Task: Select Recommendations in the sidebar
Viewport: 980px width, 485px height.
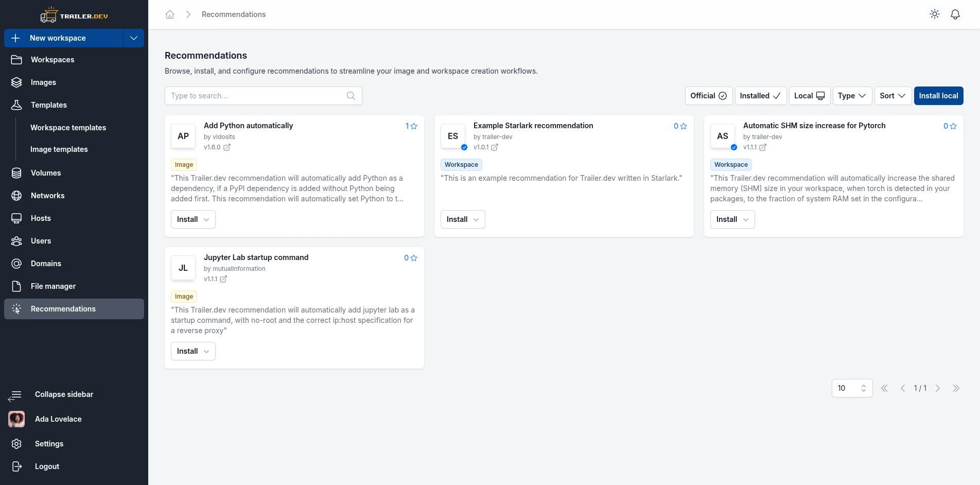Action: click(74, 309)
